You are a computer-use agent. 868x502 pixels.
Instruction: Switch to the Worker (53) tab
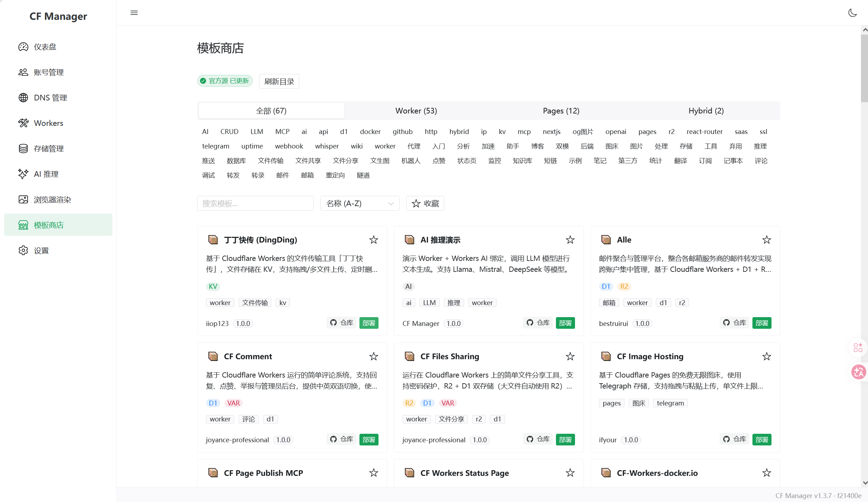(x=416, y=111)
